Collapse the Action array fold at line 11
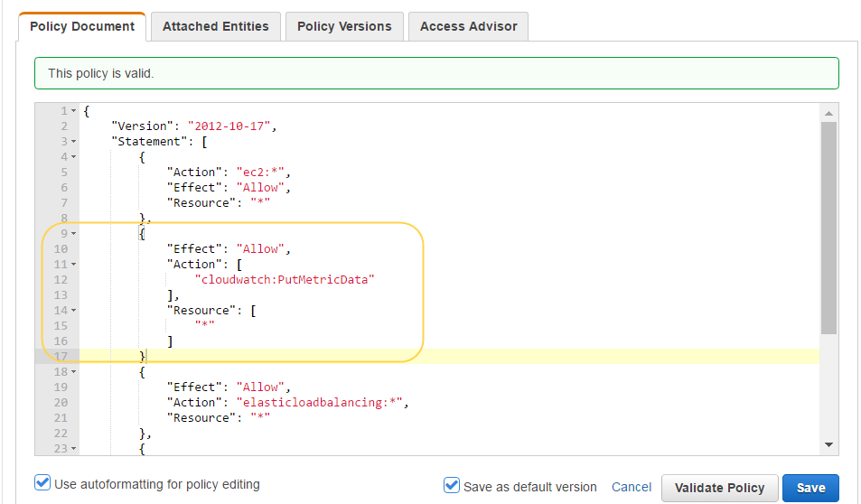Image resolution: width=861 pixels, height=504 pixels. [73, 265]
